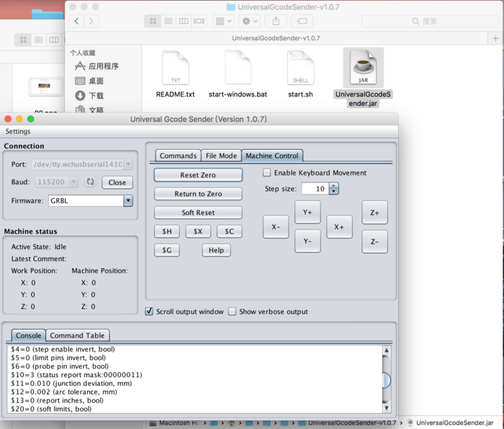
Task: Open the Settings menu
Action: click(18, 132)
